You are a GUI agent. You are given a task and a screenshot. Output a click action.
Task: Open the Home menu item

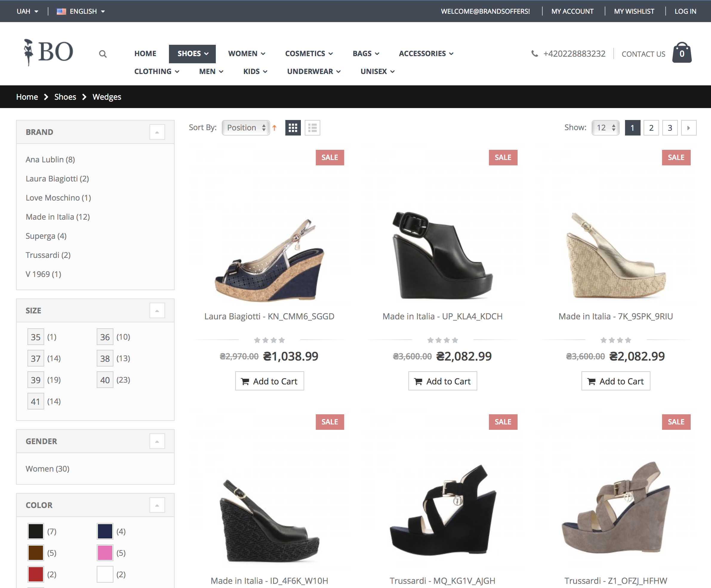tap(145, 53)
